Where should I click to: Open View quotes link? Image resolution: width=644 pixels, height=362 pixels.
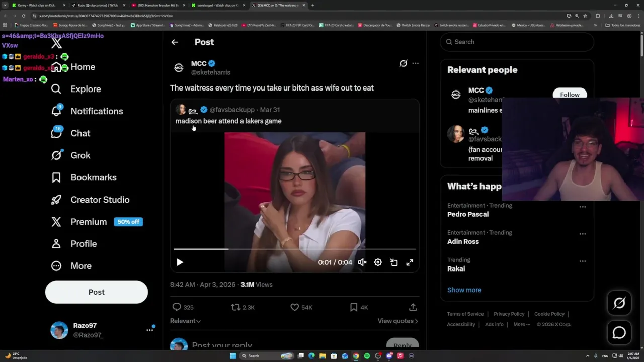pos(397,321)
